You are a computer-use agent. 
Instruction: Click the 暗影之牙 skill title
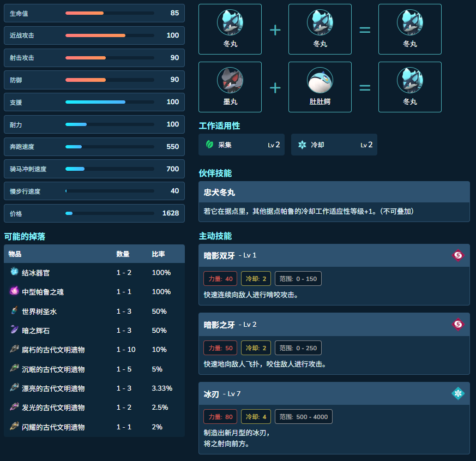tap(219, 325)
